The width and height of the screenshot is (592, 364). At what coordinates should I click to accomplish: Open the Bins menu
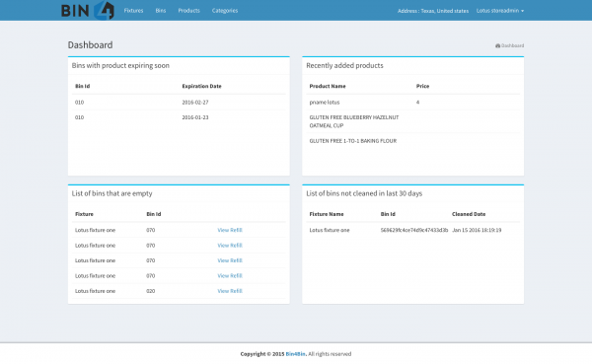(161, 11)
